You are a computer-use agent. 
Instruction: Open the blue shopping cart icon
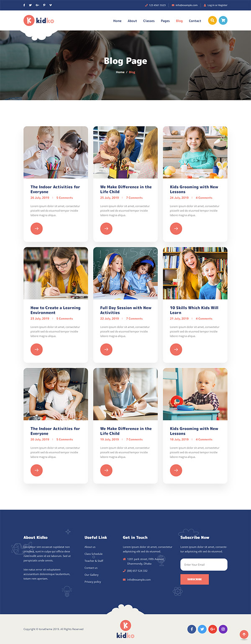(x=223, y=20)
